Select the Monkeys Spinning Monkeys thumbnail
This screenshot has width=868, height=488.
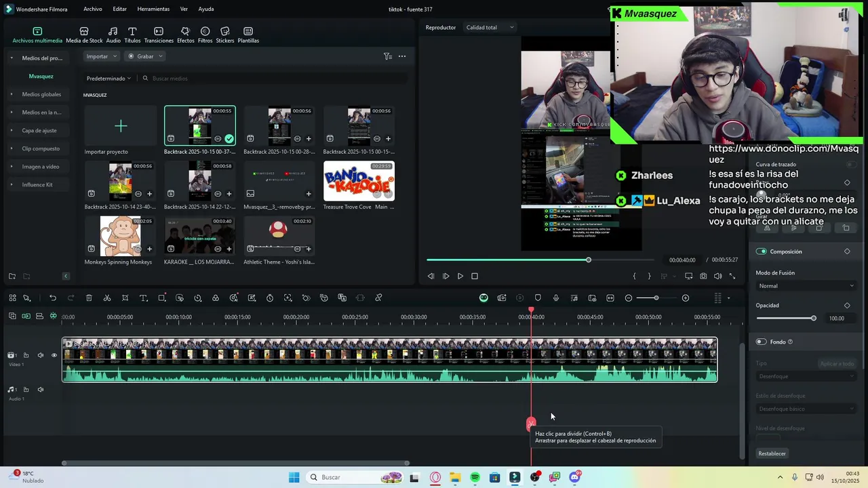pyautogui.click(x=121, y=236)
